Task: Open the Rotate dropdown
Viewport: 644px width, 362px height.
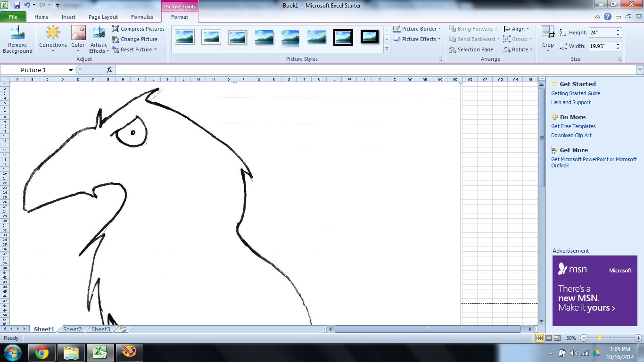Action: 518,49
